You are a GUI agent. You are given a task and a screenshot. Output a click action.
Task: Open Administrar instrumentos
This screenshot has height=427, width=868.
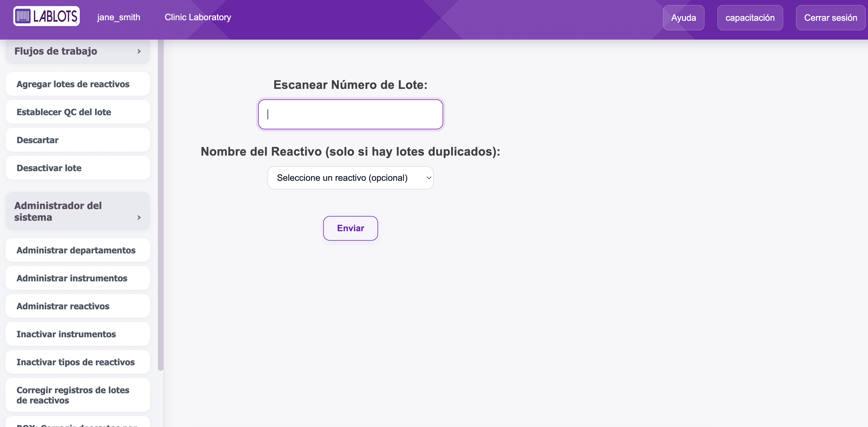coord(78,278)
